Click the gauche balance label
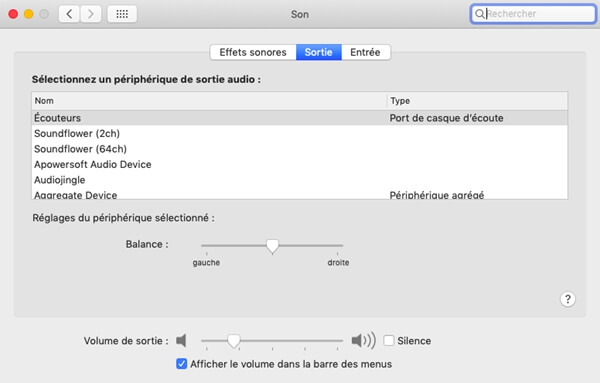The width and height of the screenshot is (600, 383). 206,262
